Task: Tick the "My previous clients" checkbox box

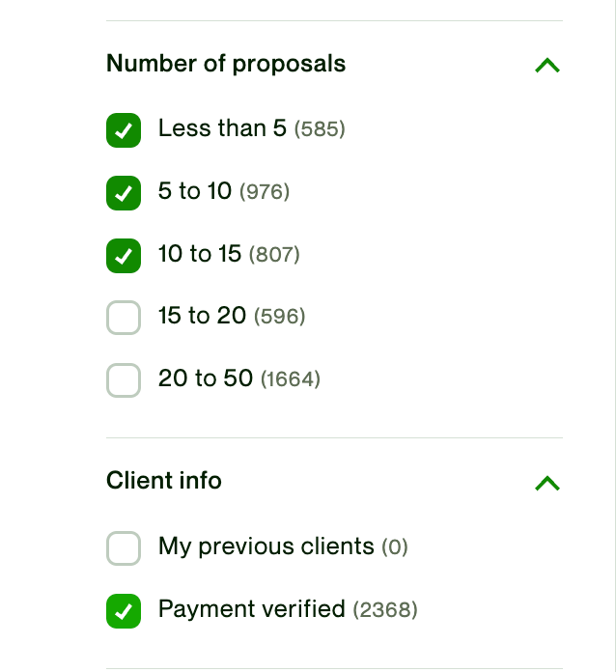Action: pos(124,548)
